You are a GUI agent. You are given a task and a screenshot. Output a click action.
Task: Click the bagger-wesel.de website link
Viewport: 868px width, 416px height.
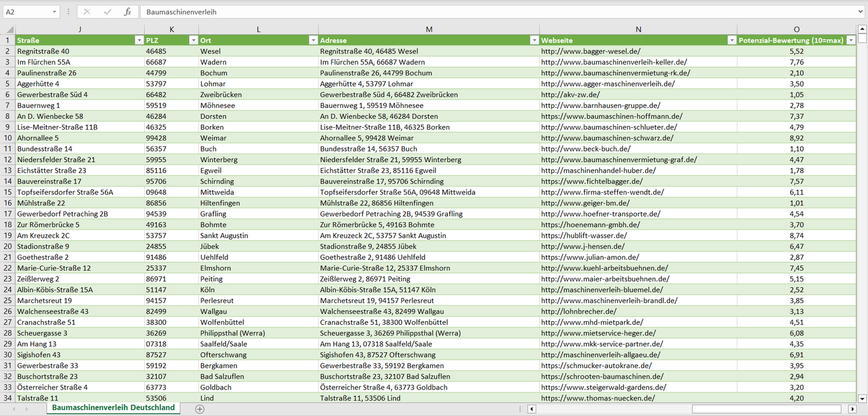(590, 52)
